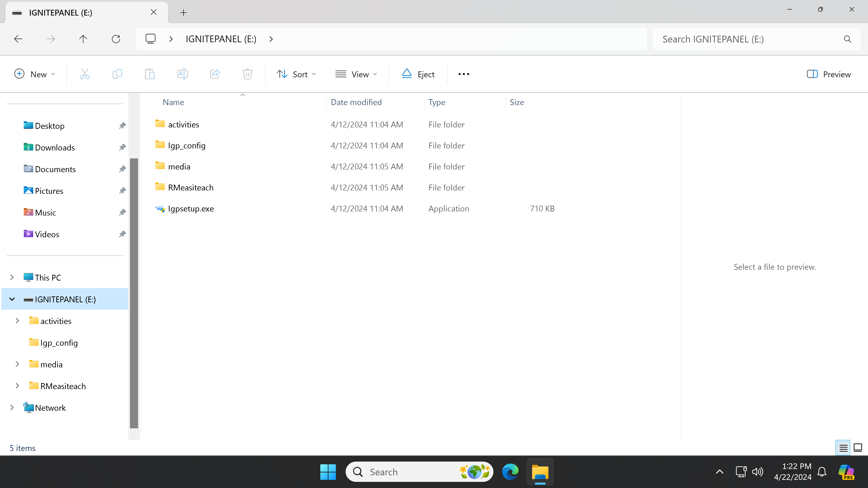Click the PC monitor icon in address bar
868x488 pixels.
point(150,39)
